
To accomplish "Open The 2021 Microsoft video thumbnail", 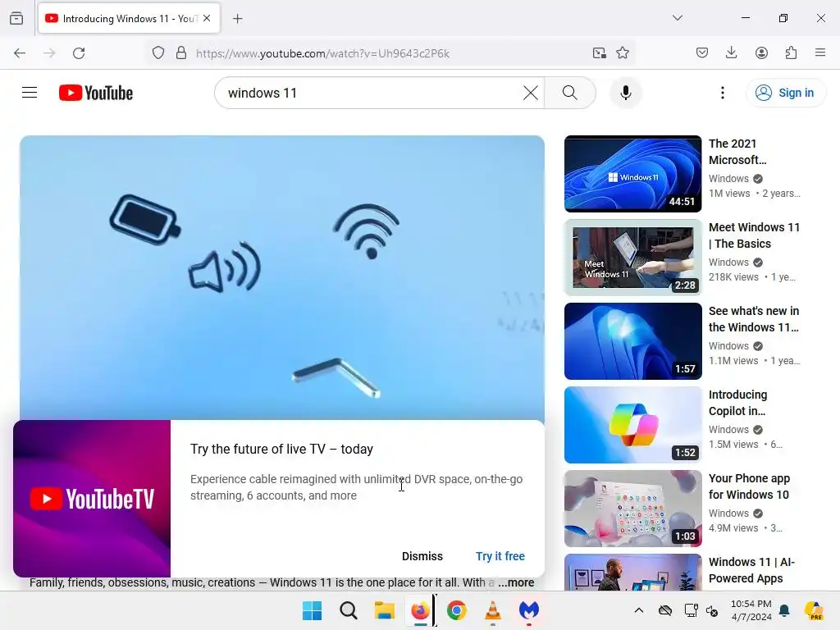I will [632, 174].
